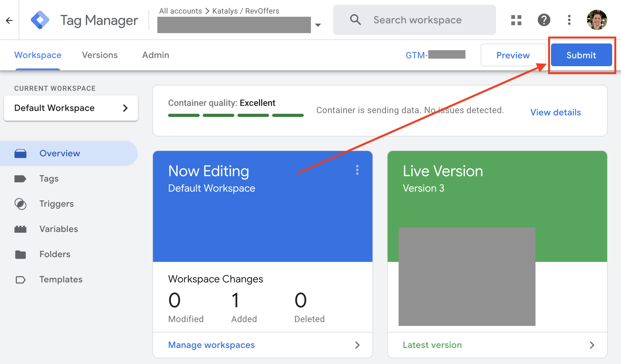
Task: Click the Search workspace field
Action: (x=417, y=20)
